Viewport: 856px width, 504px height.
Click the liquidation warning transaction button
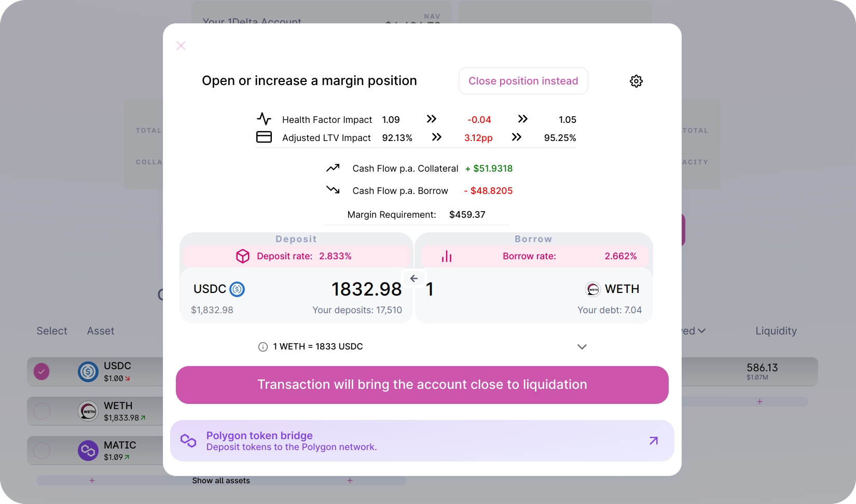click(422, 385)
